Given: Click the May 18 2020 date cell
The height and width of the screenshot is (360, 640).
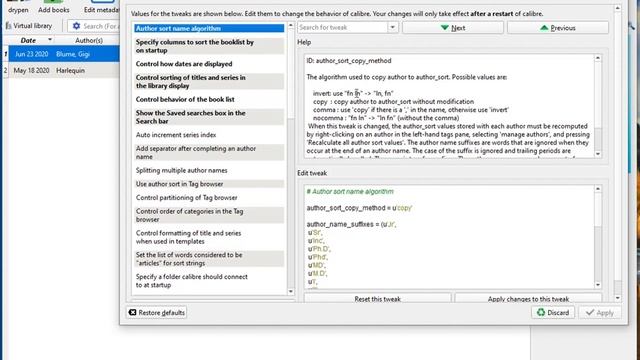Looking at the screenshot, I should coord(31,70).
